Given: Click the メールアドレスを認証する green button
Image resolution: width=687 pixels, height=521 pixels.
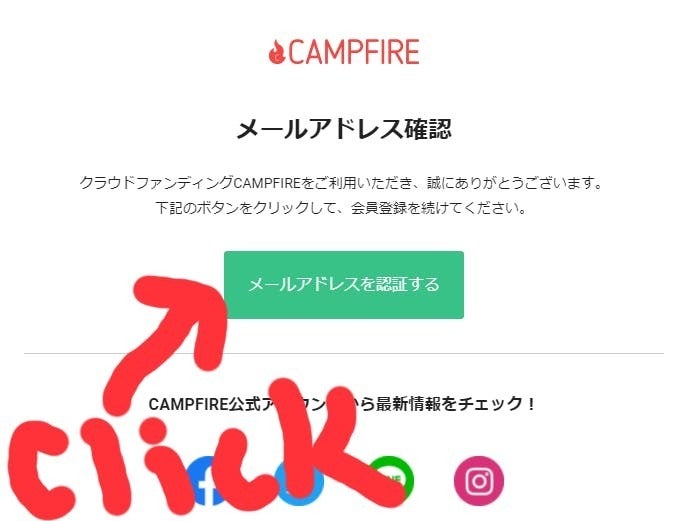Looking at the screenshot, I should point(344,285).
